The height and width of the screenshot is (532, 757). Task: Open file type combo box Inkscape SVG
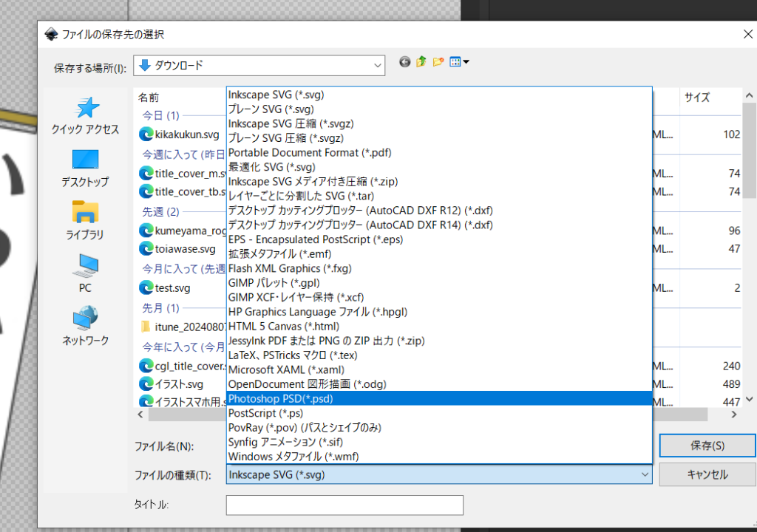439,474
